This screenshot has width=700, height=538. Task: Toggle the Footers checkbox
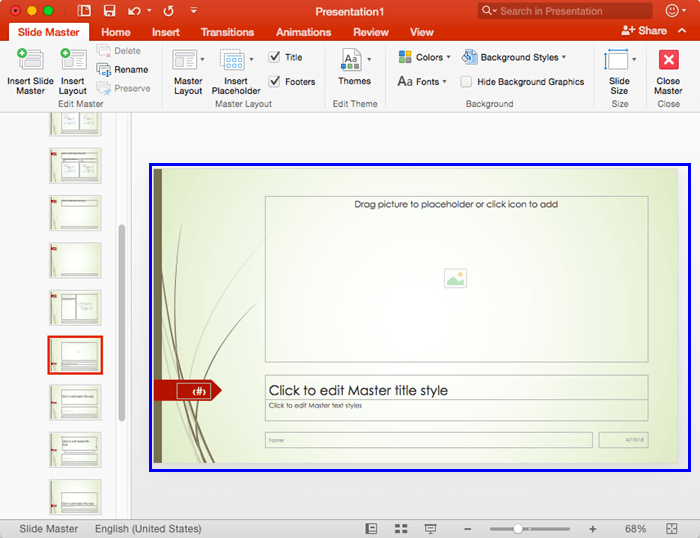[x=275, y=82]
